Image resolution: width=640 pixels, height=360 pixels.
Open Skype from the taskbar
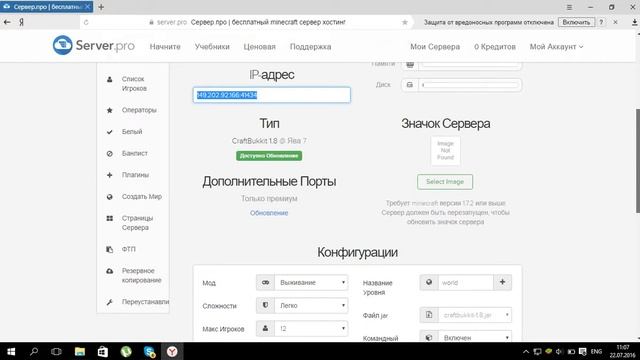point(149,351)
